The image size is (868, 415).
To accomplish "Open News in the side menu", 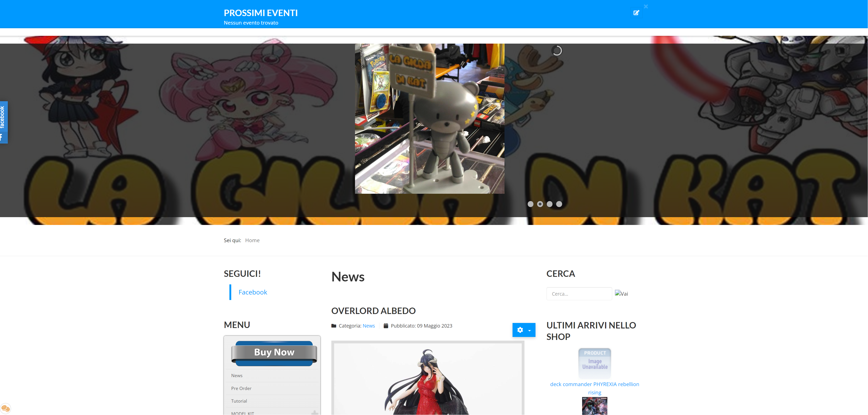I will click(x=237, y=376).
